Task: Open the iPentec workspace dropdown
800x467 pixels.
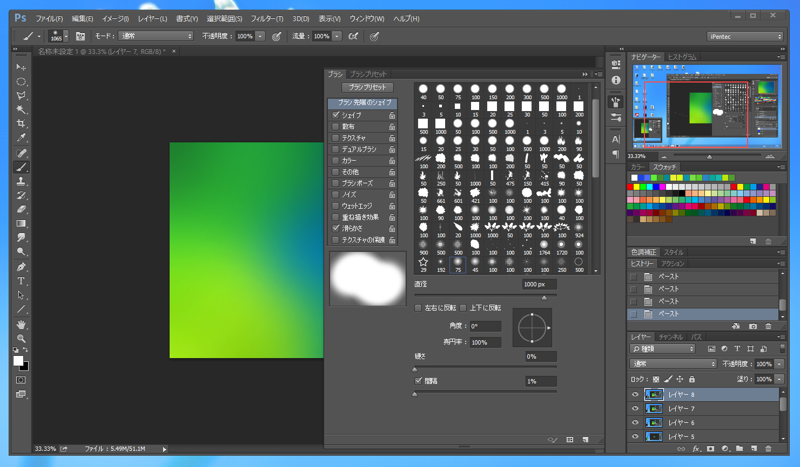Action: [x=744, y=36]
